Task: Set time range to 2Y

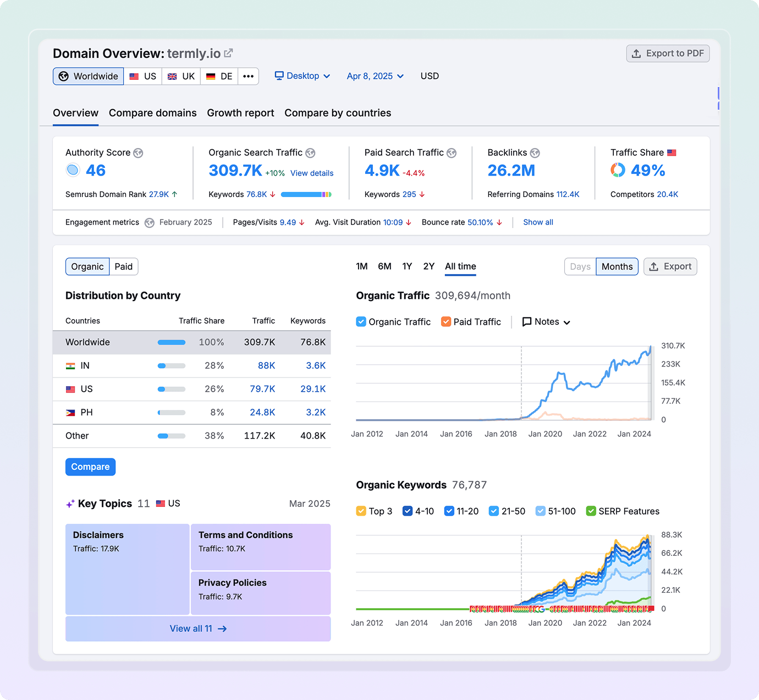Action: 429,266
